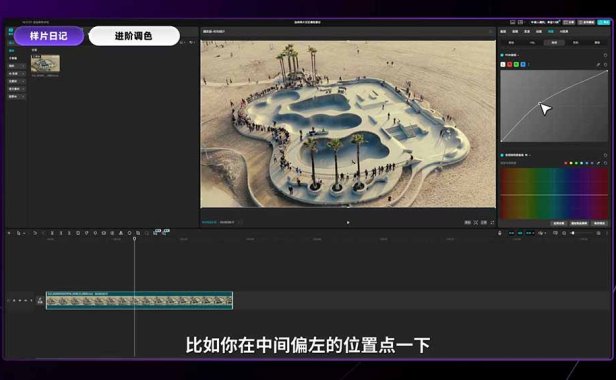
Task: Rotate the clip with circular icon
Action: click(129, 233)
